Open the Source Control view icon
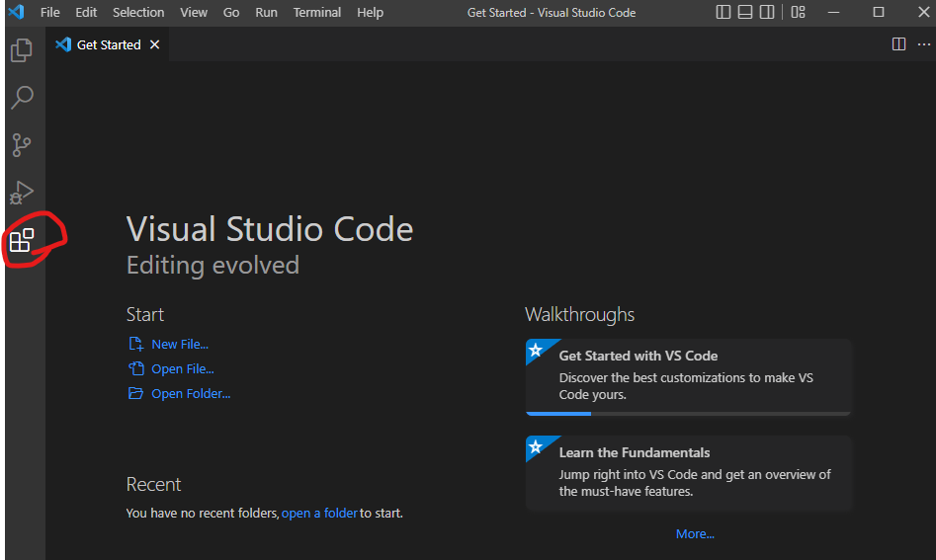Image resolution: width=936 pixels, height=560 pixels. pyautogui.click(x=22, y=145)
